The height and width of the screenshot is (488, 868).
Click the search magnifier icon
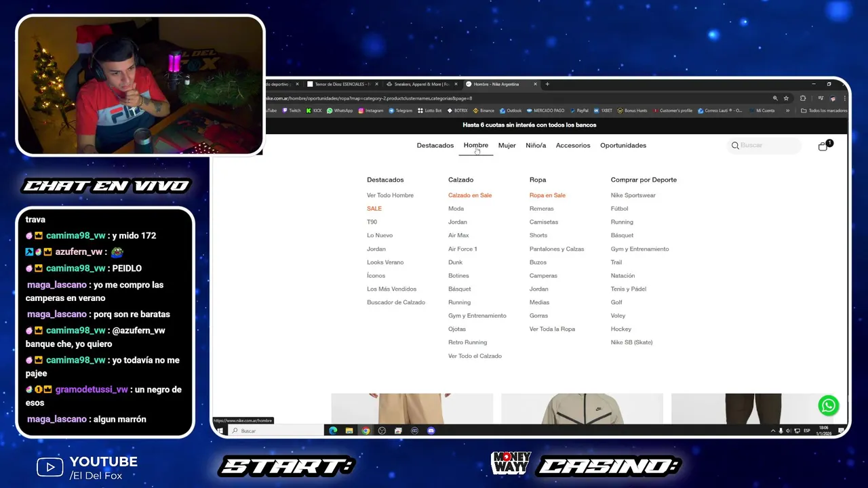(735, 146)
